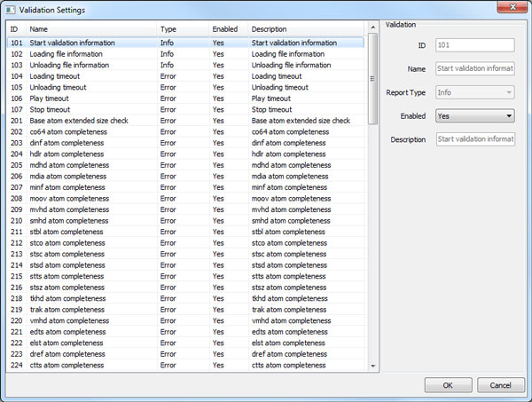Click the Description column header

point(306,29)
